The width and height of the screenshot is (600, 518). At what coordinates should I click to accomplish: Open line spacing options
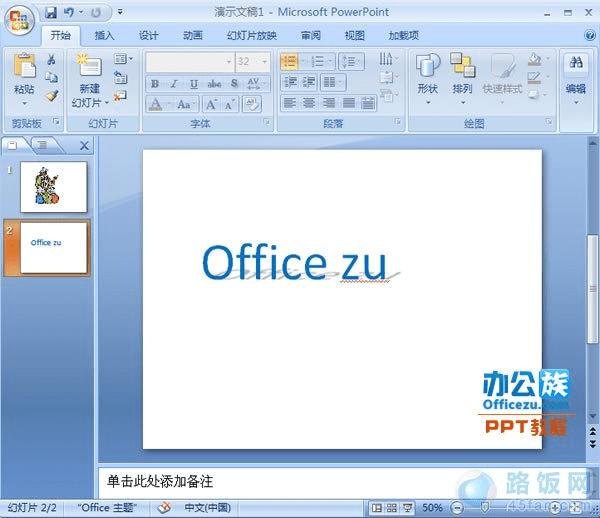coord(351,61)
